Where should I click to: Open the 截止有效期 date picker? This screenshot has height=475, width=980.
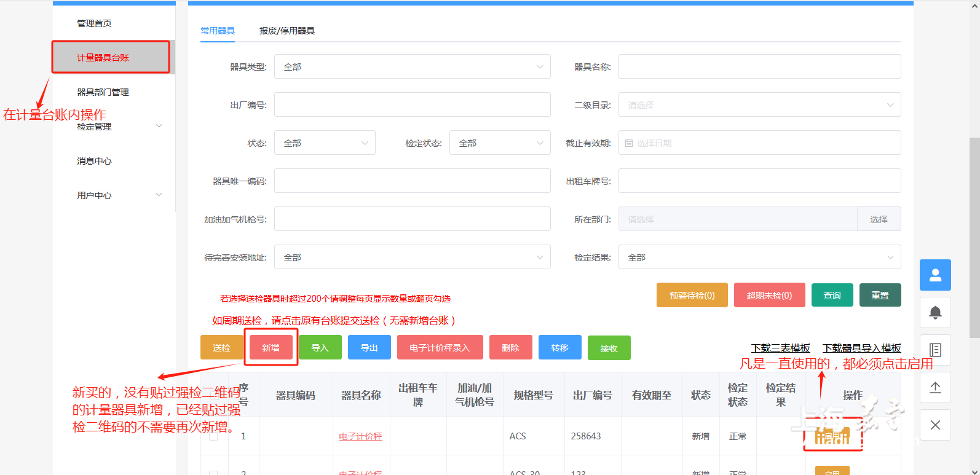759,143
